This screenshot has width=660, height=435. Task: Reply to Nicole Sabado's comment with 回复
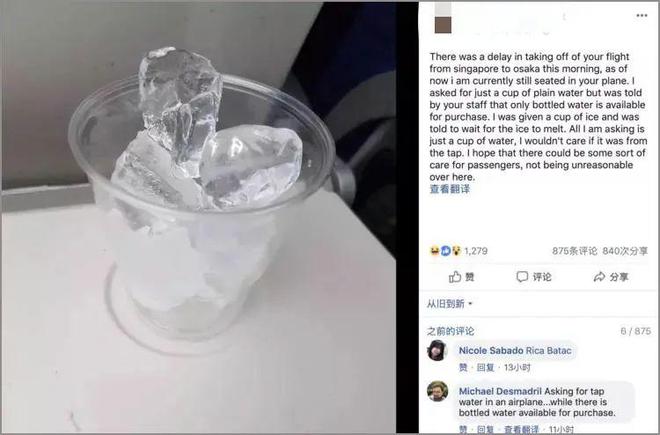485,368
